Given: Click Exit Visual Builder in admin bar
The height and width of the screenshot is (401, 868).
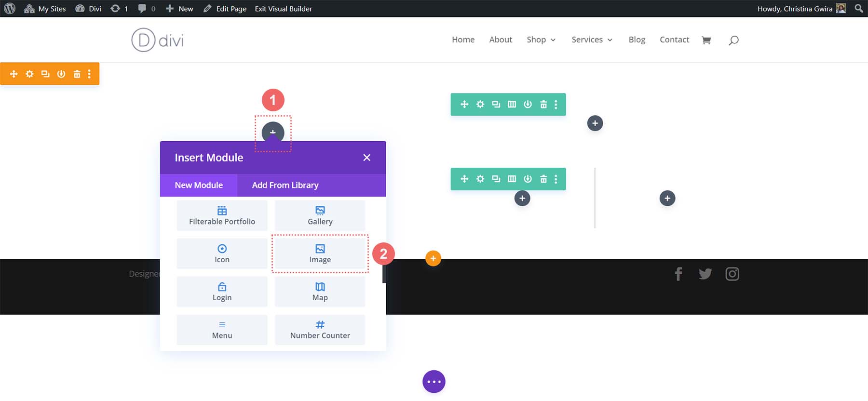Looking at the screenshot, I should 283,9.
